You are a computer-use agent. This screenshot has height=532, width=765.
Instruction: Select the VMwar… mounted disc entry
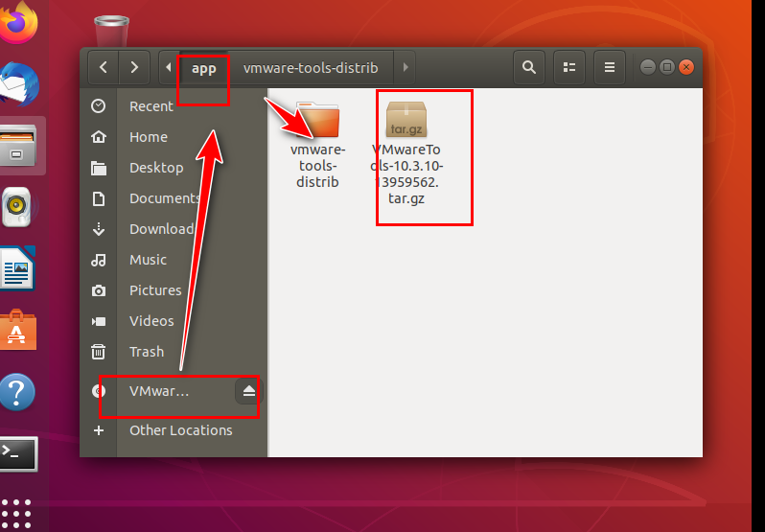174,391
